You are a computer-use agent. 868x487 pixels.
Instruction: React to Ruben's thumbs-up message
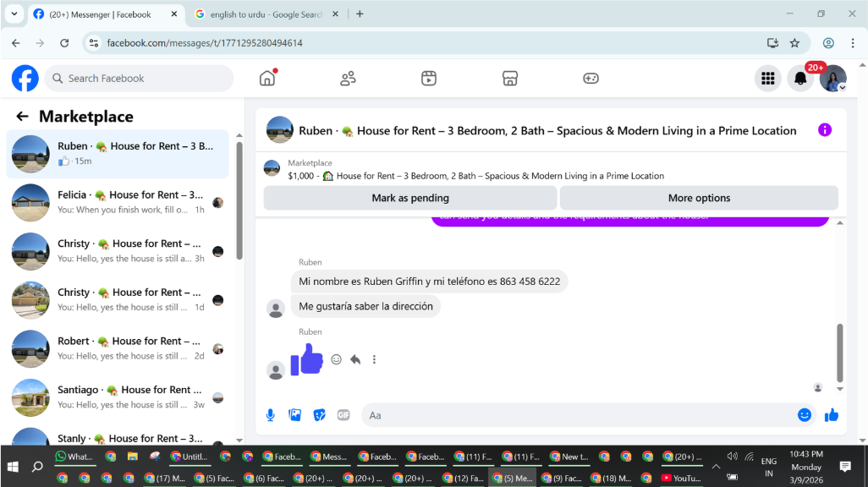coord(336,359)
